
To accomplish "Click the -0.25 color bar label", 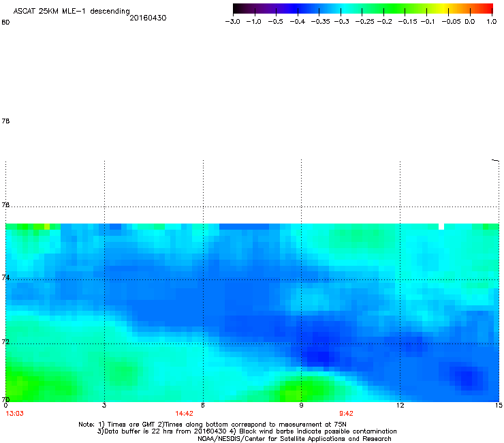I will click(364, 22).
